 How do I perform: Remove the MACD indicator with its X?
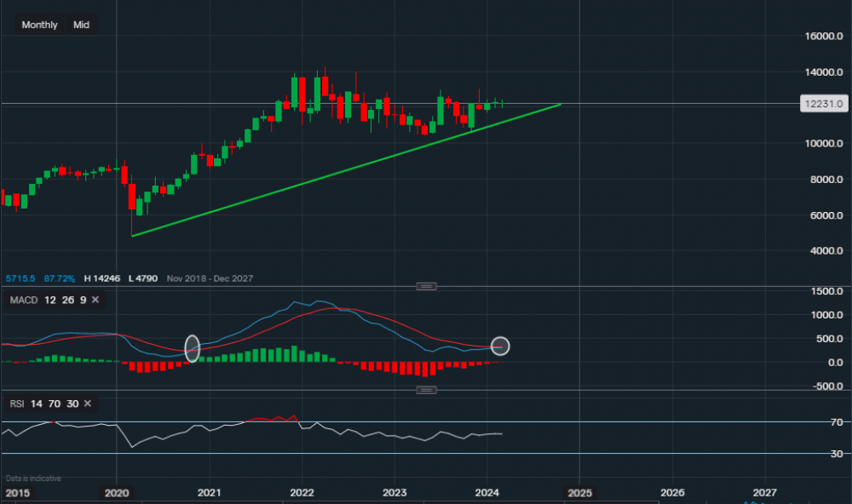tap(95, 300)
